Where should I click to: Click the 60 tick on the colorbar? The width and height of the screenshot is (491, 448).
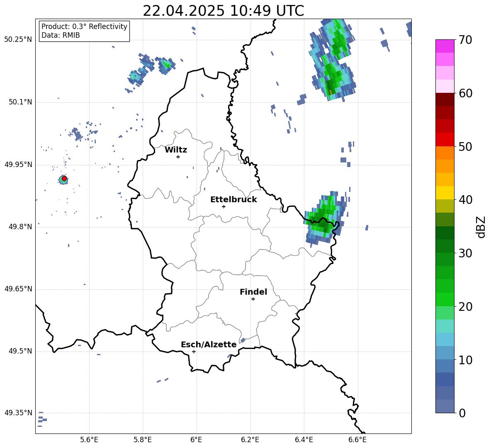click(x=465, y=93)
